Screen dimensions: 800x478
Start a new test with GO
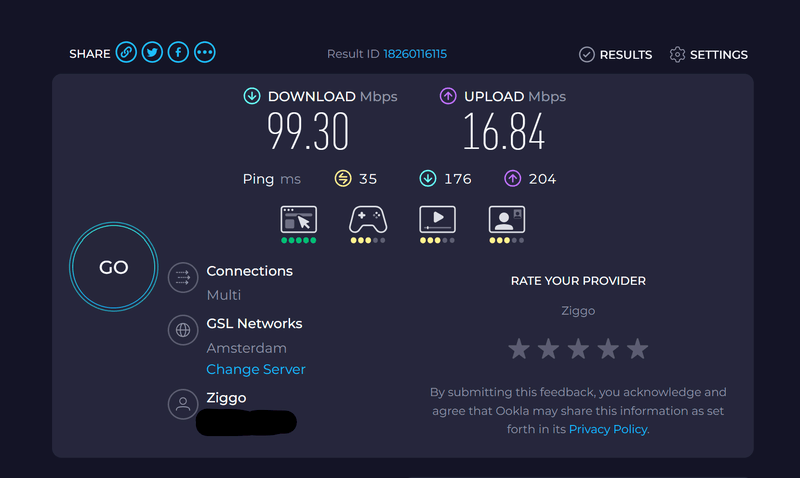click(x=114, y=267)
